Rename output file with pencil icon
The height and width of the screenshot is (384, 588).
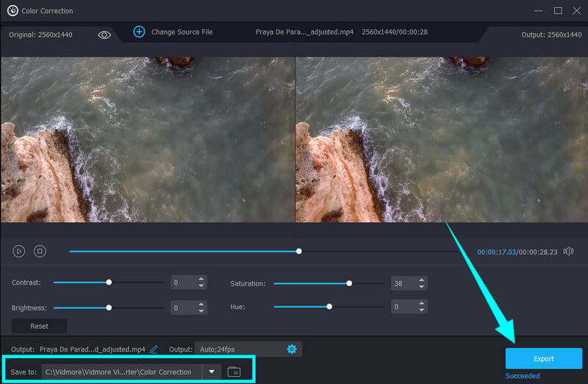154,349
